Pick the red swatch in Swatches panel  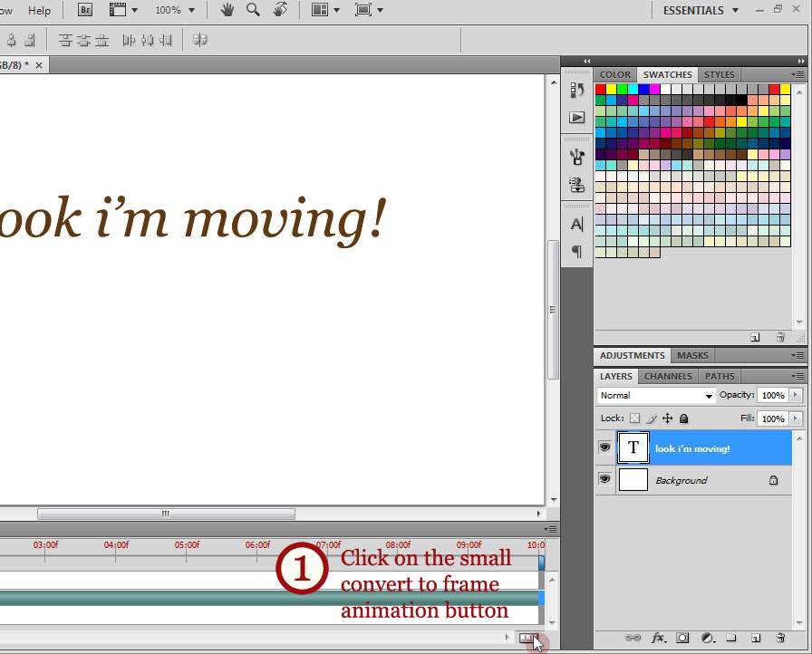600,89
